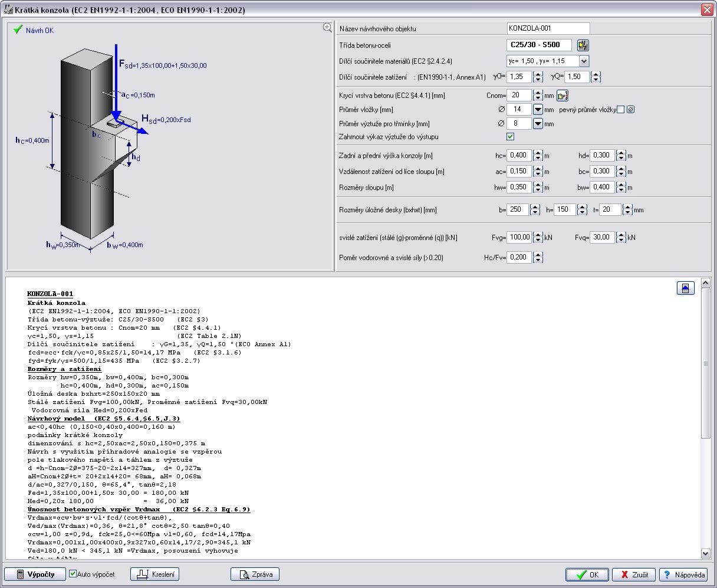717x588 pixels.
Task: Click the zoom magnifier on the diagram
Action: (x=327, y=27)
